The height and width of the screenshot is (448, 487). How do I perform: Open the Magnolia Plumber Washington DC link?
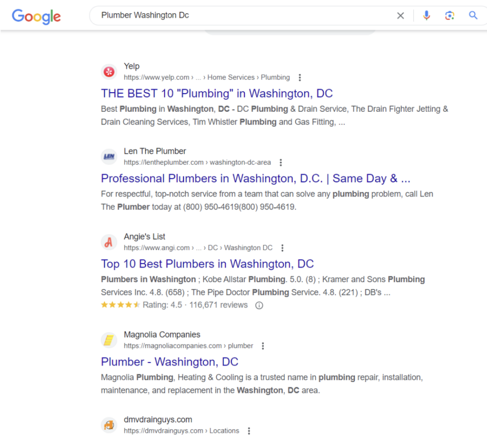(x=169, y=361)
